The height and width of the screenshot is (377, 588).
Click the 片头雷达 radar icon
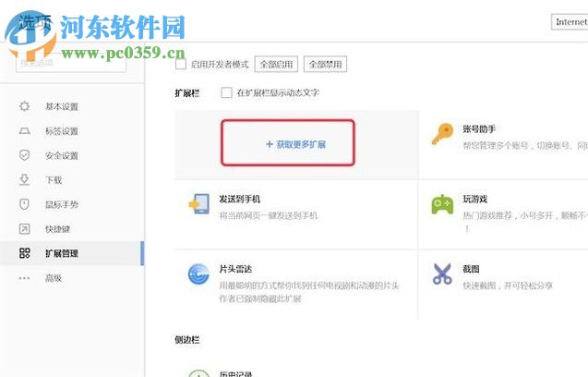[198, 274]
